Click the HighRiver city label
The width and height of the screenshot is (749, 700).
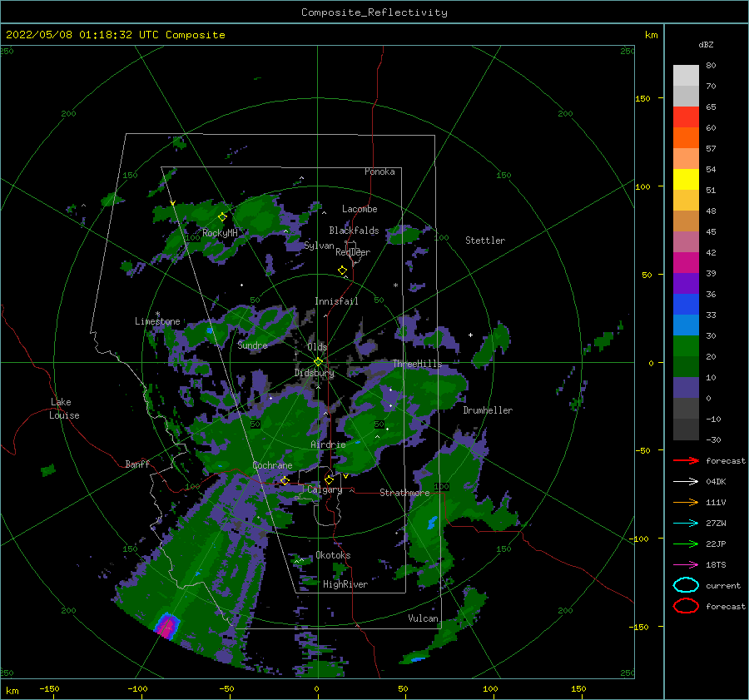point(345,584)
